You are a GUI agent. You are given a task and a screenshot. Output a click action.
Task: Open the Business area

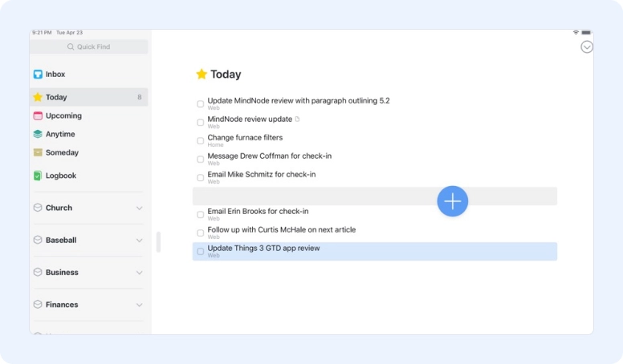[x=62, y=273]
